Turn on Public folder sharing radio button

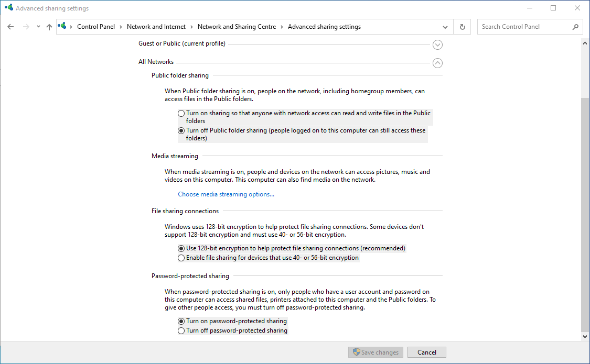(x=181, y=113)
